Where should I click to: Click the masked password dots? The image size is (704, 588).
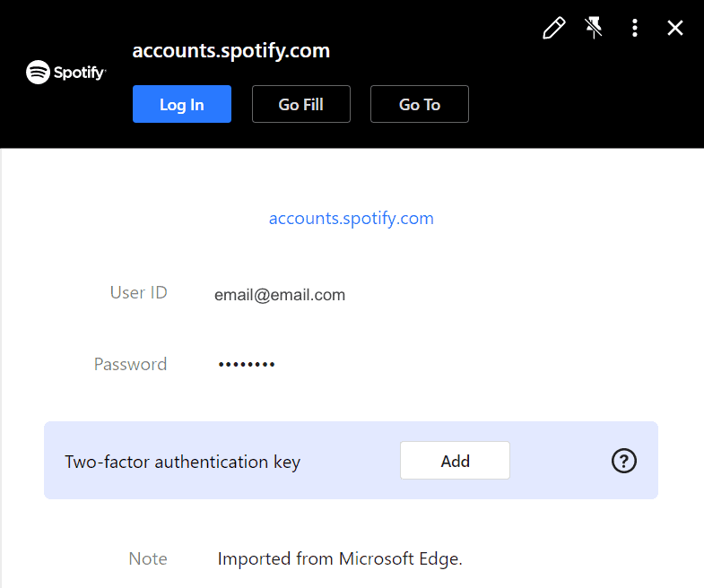[247, 365]
